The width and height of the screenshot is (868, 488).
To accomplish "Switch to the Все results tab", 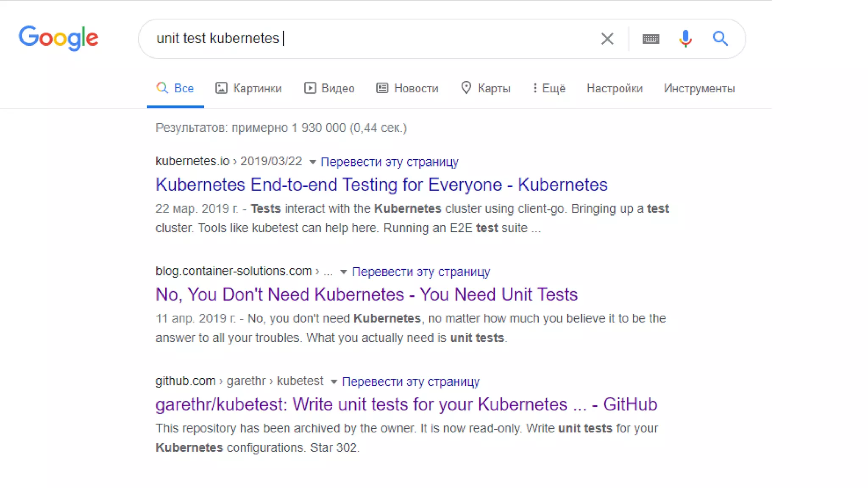I will point(175,88).
